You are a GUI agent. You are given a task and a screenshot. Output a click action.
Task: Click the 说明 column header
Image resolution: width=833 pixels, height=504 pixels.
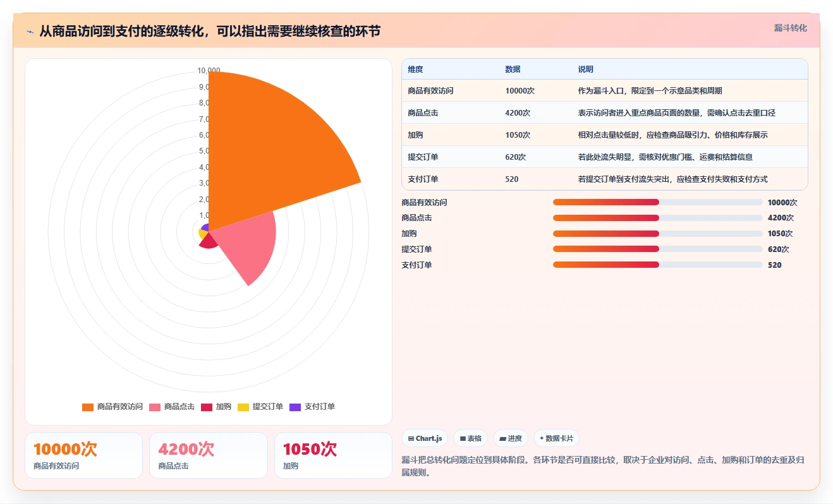(585, 69)
